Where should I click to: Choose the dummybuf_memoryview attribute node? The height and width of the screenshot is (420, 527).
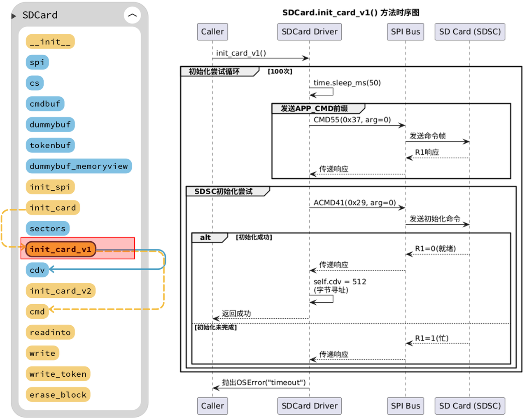click(79, 166)
